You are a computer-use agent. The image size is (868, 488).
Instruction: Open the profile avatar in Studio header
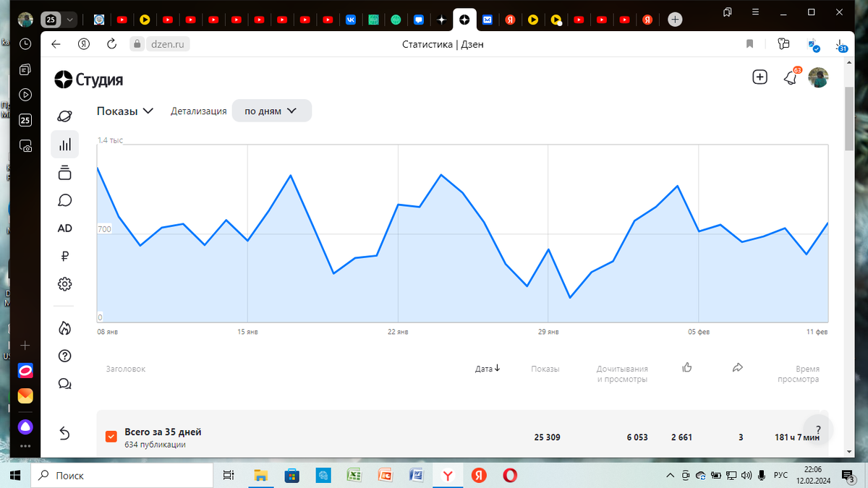(818, 78)
